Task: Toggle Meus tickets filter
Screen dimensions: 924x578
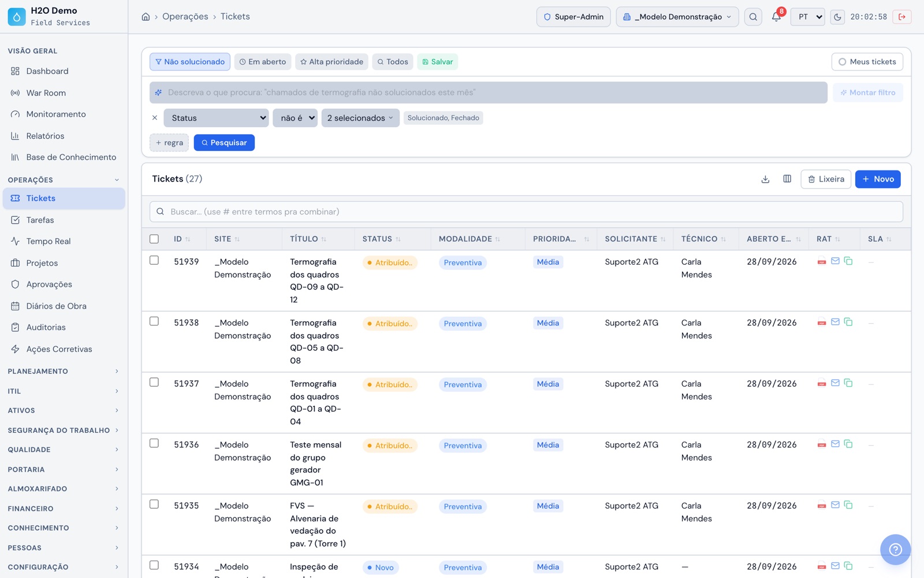Action: [x=867, y=62]
